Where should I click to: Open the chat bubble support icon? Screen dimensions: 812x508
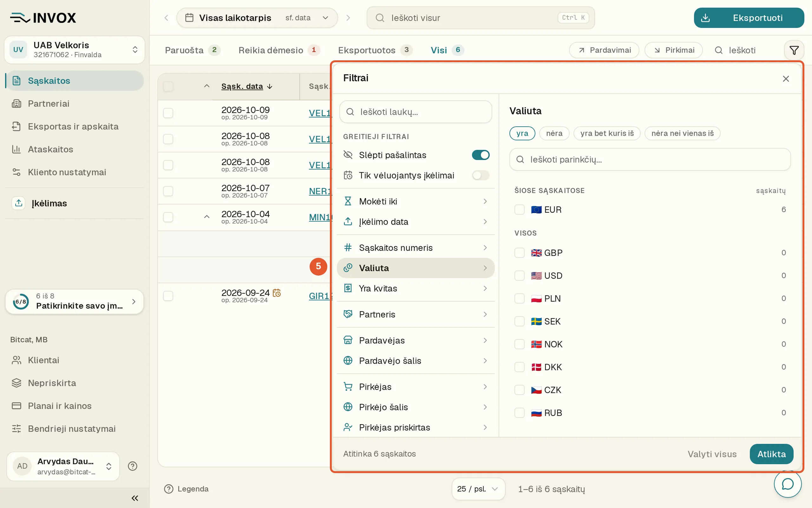click(788, 484)
